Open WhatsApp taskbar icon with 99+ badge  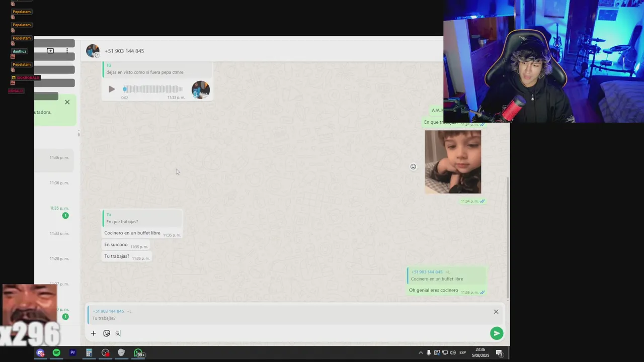(x=138, y=353)
